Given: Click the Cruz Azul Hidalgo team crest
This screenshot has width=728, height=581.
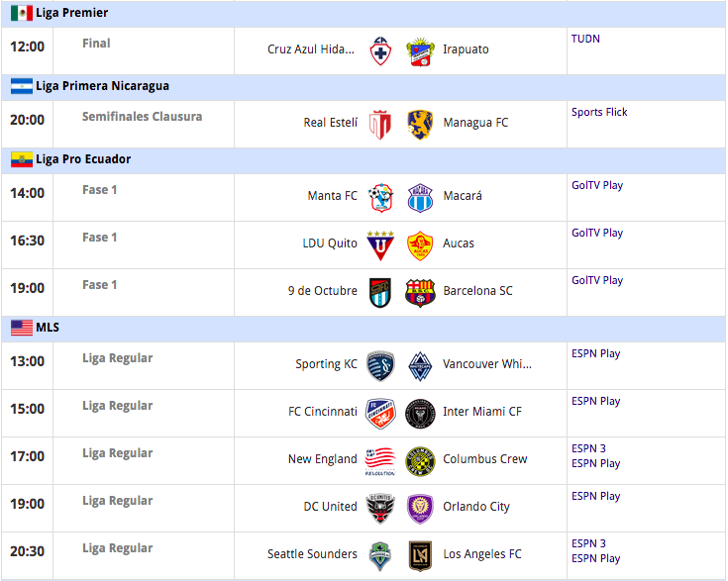Looking at the screenshot, I should click(x=380, y=50).
